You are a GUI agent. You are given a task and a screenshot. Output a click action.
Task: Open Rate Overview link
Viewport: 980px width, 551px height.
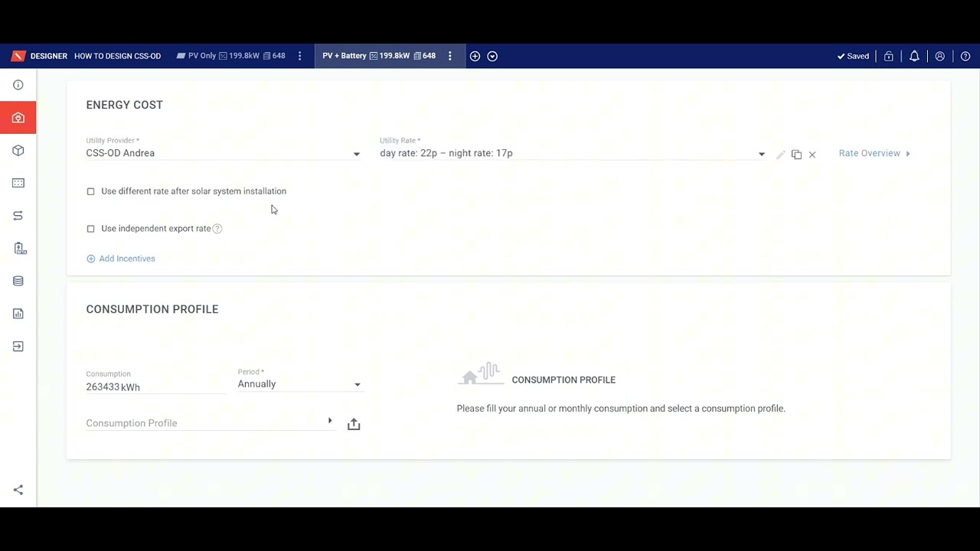[x=874, y=153]
